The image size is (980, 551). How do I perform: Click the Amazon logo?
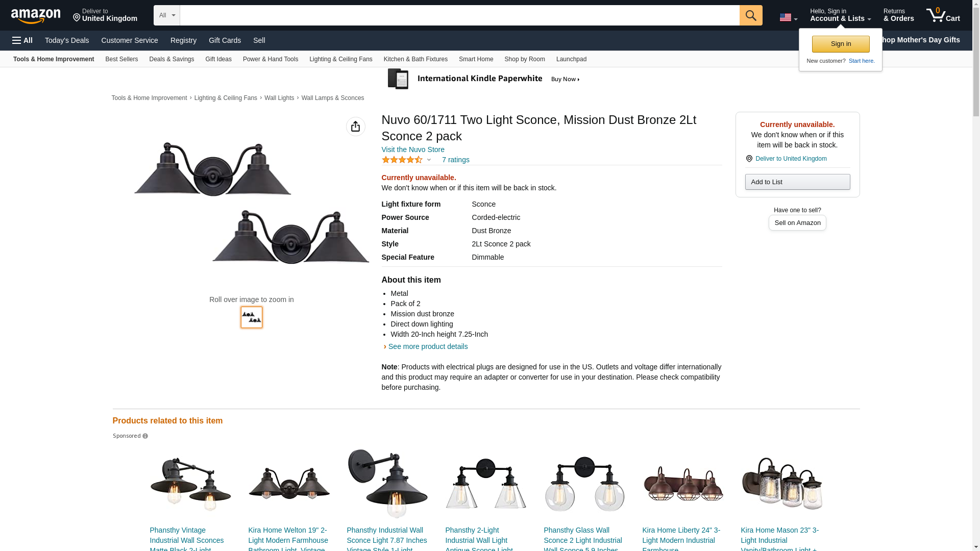(x=36, y=16)
